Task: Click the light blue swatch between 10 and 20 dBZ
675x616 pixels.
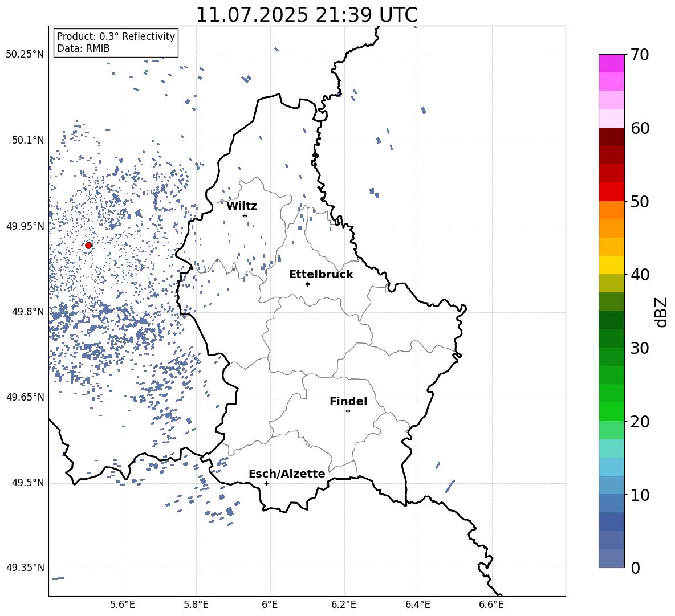Action: [x=612, y=467]
